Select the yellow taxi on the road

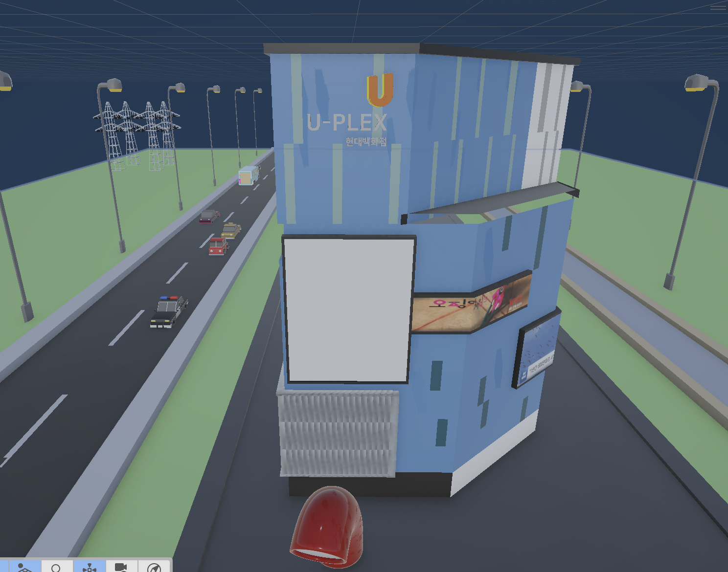tap(231, 230)
